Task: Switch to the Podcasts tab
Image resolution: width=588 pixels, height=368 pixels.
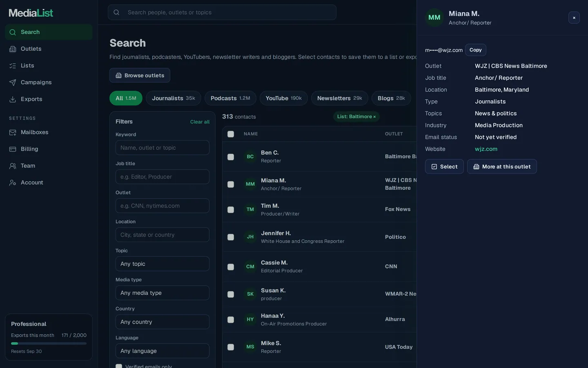Action: [230, 98]
